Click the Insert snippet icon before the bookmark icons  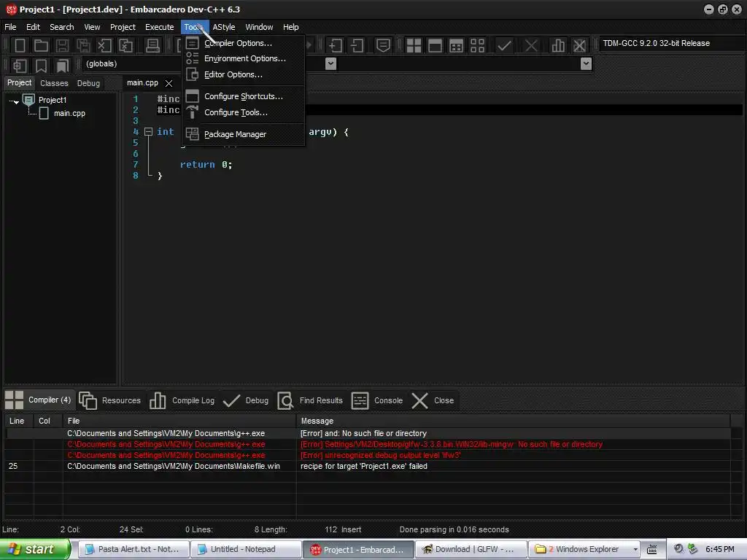(20, 66)
